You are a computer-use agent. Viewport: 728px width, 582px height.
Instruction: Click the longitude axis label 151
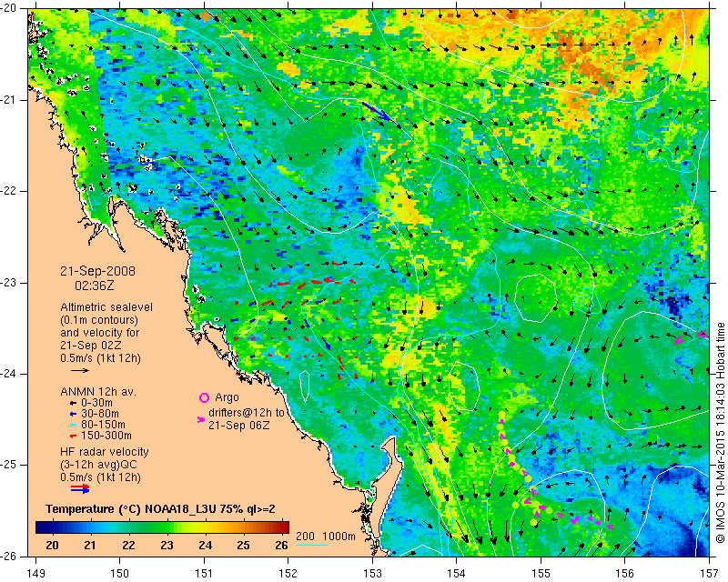[x=204, y=573]
